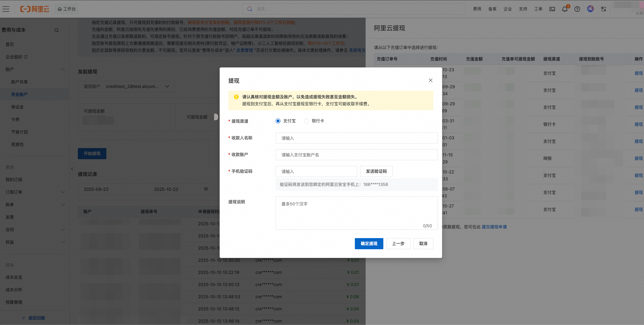Open 节省计划 in sidebar
The height and width of the screenshot is (325, 644).
pos(19,132)
